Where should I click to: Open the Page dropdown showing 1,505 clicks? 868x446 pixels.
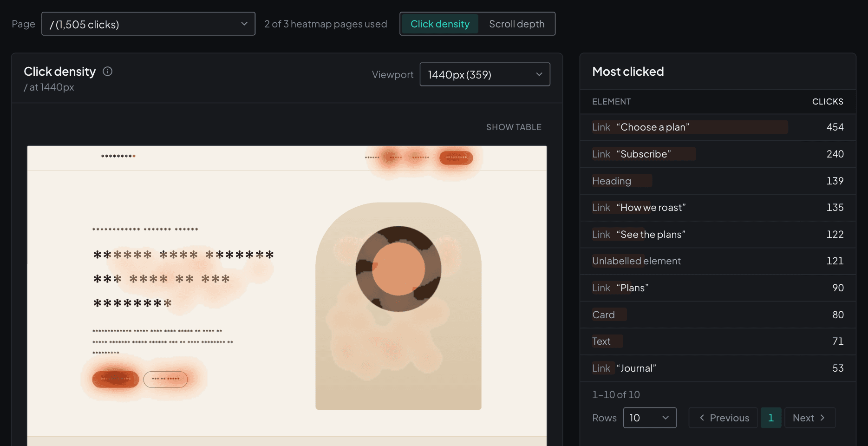point(148,24)
